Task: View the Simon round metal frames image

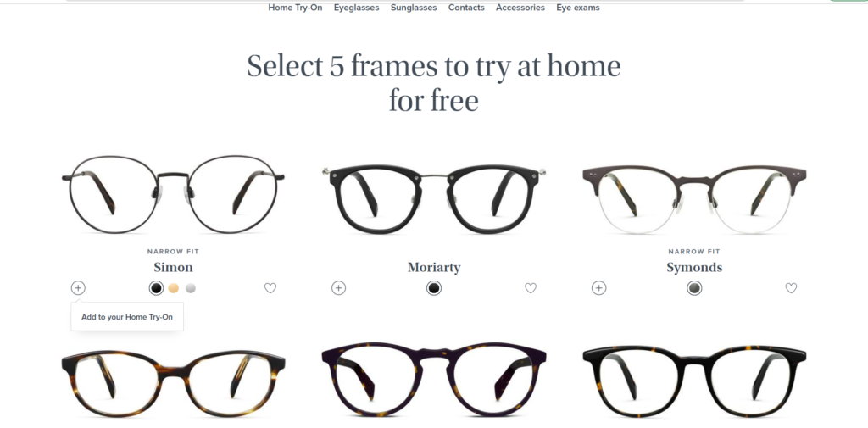Action: tap(173, 194)
